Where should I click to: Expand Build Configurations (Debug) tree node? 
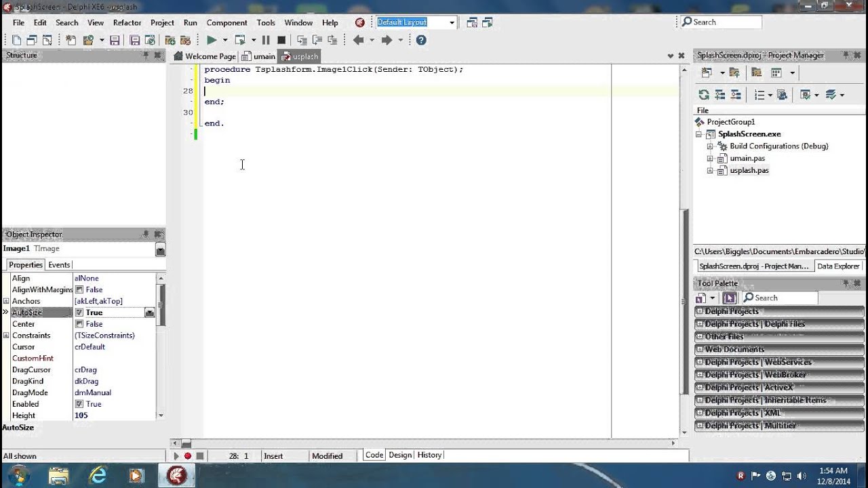(x=710, y=146)
